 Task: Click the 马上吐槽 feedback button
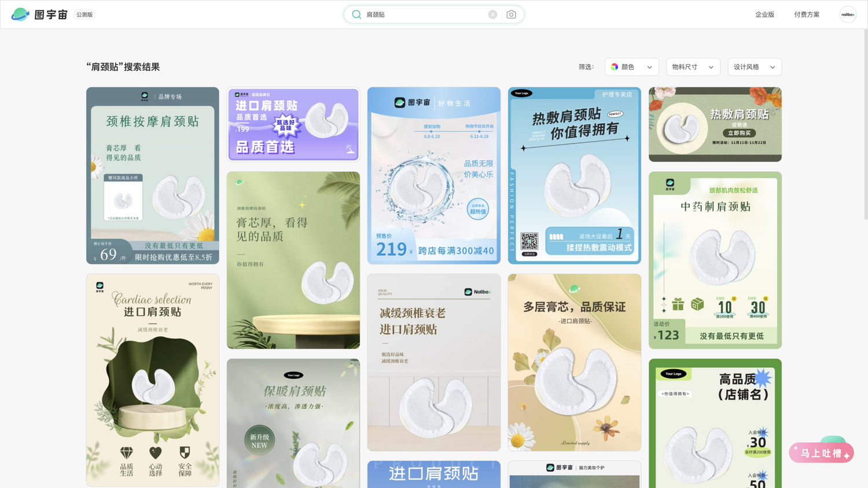(x=821, y=453)
